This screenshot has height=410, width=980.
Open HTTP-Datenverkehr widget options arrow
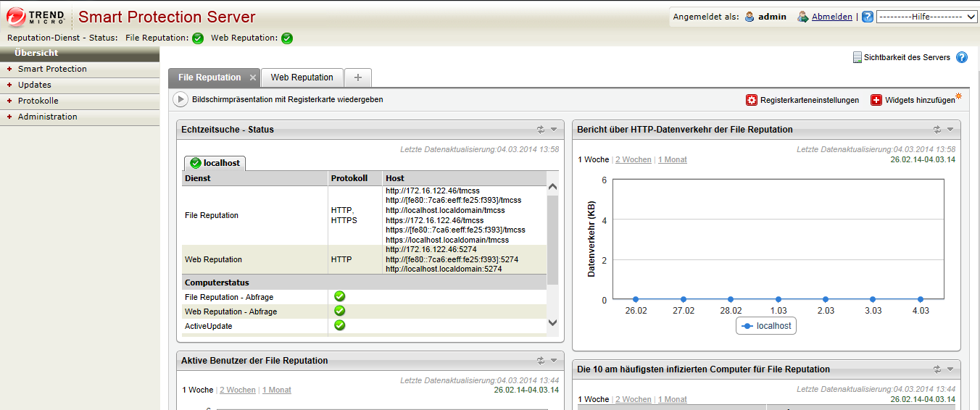[x=950, y=130]
